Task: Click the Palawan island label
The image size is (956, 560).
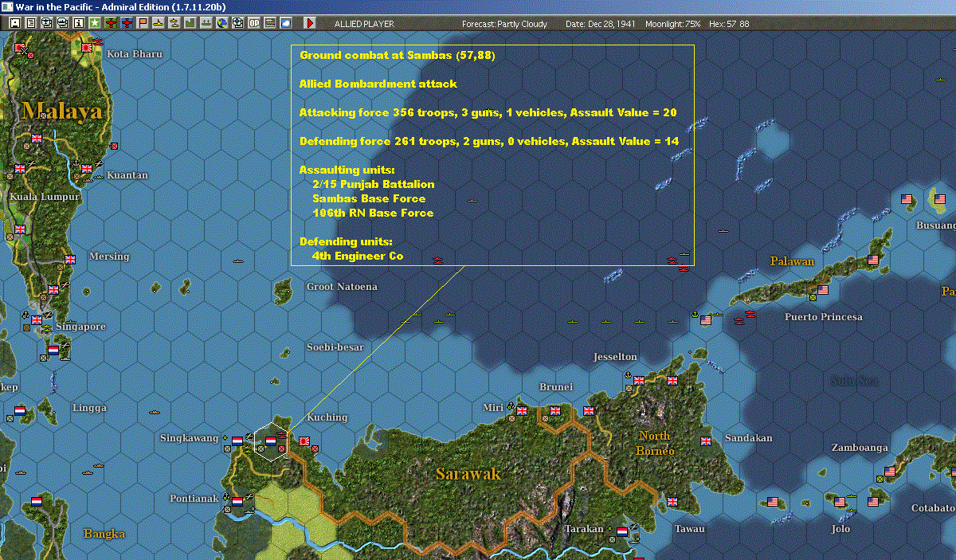Action: pyautogui.click(x=792, y=261)
